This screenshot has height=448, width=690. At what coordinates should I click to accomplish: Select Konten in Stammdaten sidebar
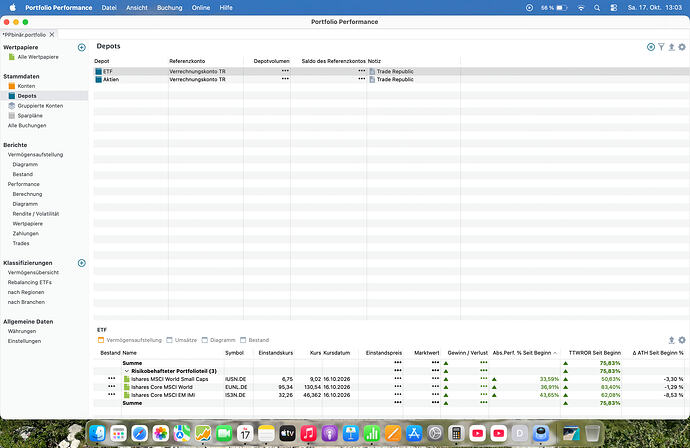tap(26, 86)
